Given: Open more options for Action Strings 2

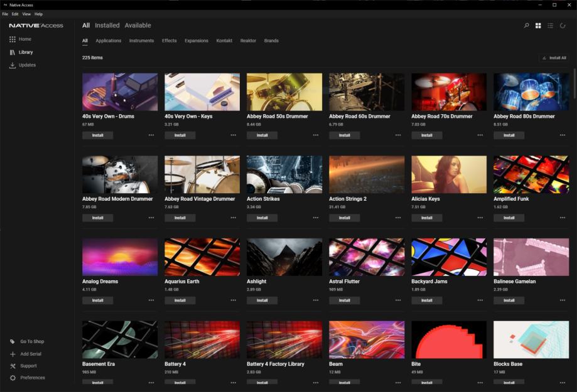Looking at the screenshot, I should coord(398,218).
